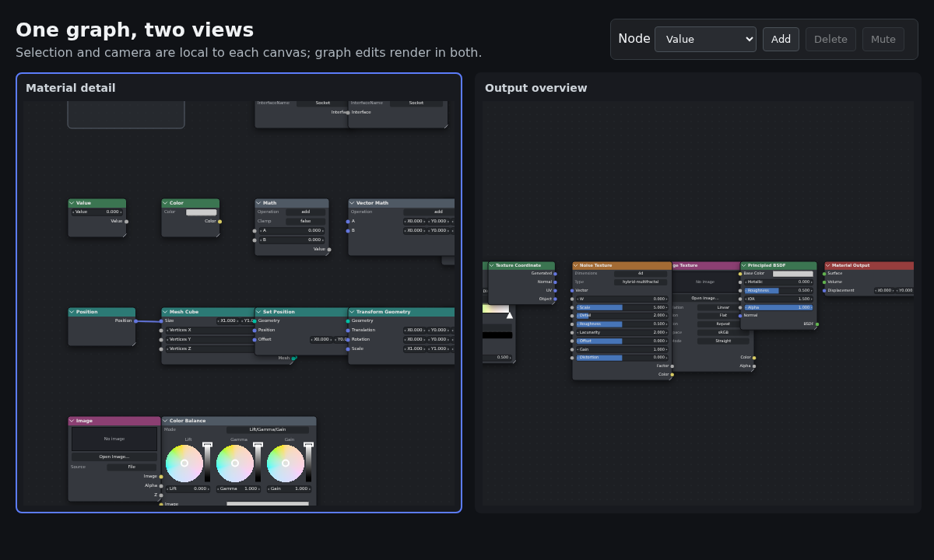Collapse the Material Output node chevron
934x560 pixels.
[828, 265]
